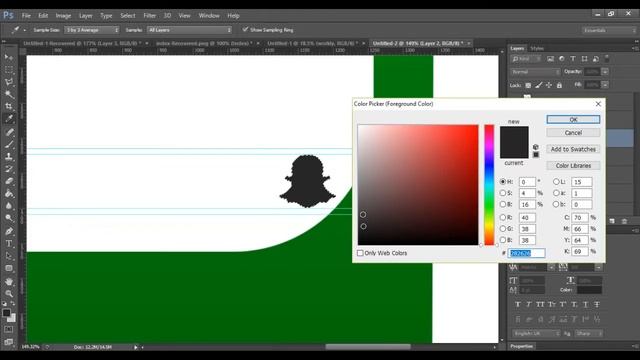Click OK in Color Picker
The width and height of the screenshot is (640, 360).
coord(573,119)
